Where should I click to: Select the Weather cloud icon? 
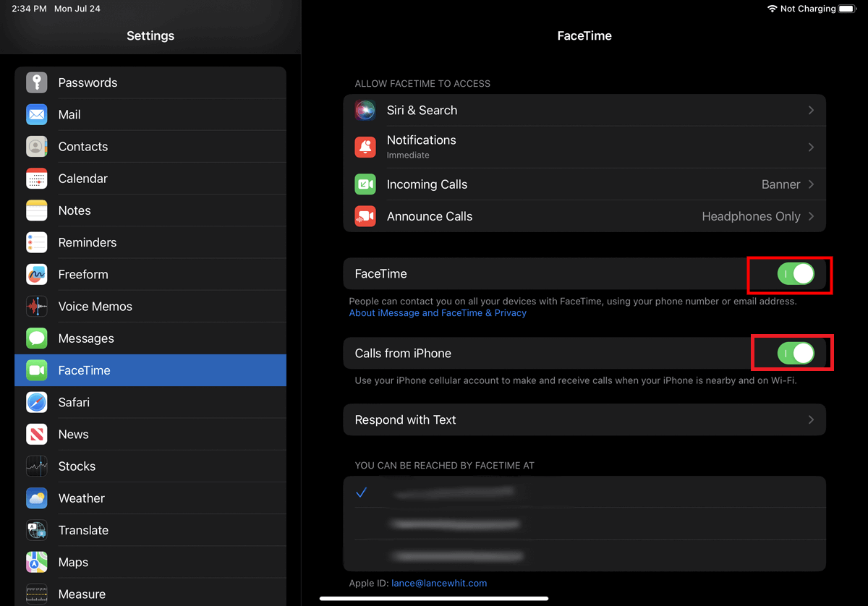(x=37, y=498)
